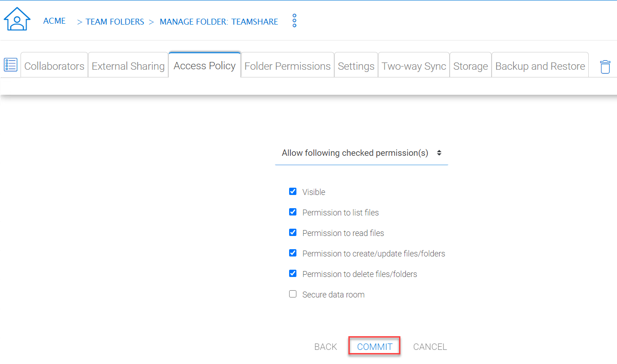Uncheck the Visible checkbox

click(x=293, y=191)
